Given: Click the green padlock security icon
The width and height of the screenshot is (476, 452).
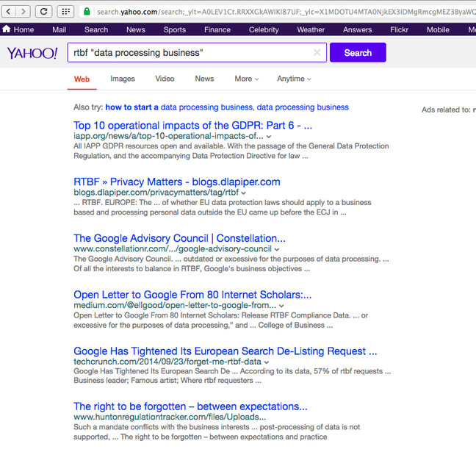Looking at the screenshot, I should 87,12.
